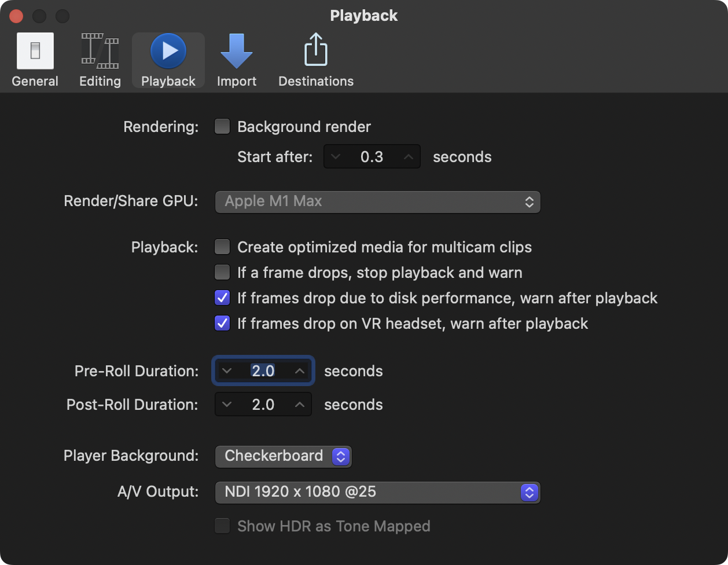The height and width of the screenshot is (565, 728).
Task: Decrease the Pre-Roll Duration value
Action: 227,371
